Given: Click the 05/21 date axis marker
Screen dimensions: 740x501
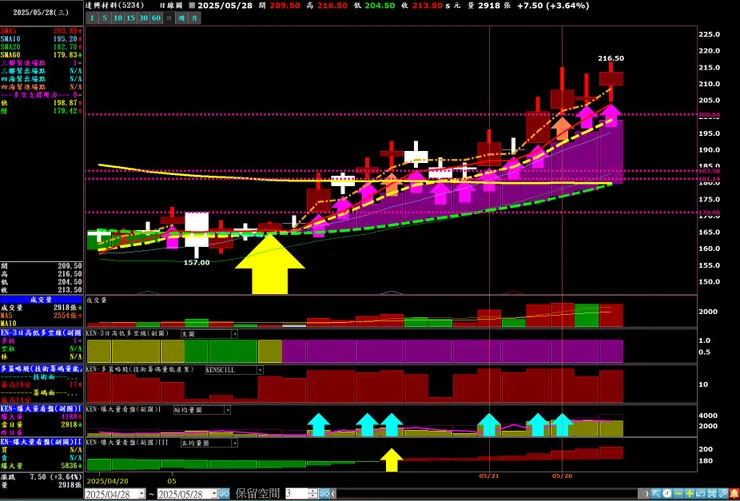Looking at the screenshot, I should (x=489, y=476).
